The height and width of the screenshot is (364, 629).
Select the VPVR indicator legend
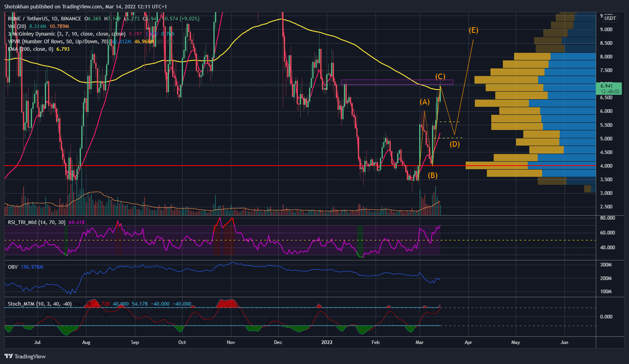coord(58,42)
